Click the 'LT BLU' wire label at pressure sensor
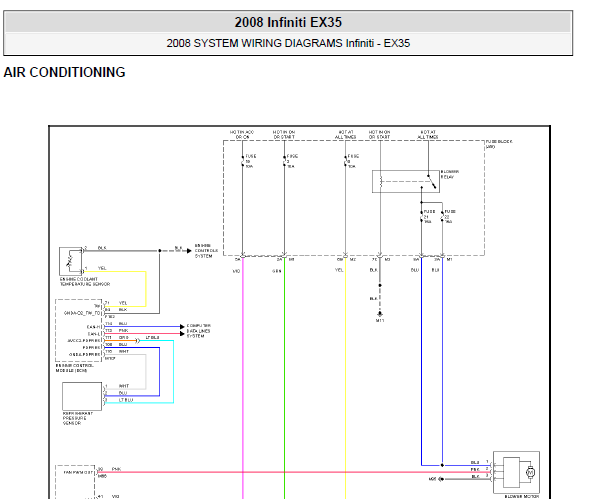 tap(126, 400)
